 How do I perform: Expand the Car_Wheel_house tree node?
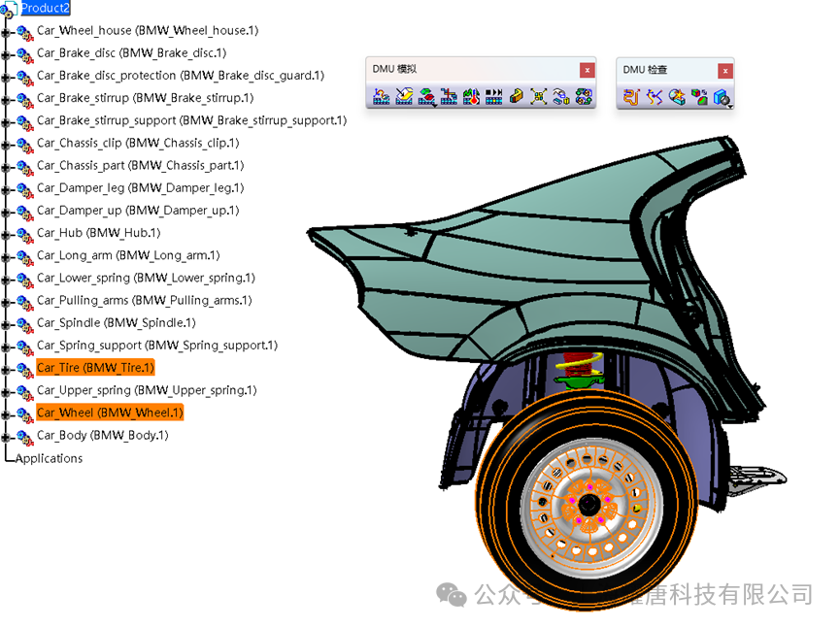point(6,33)
